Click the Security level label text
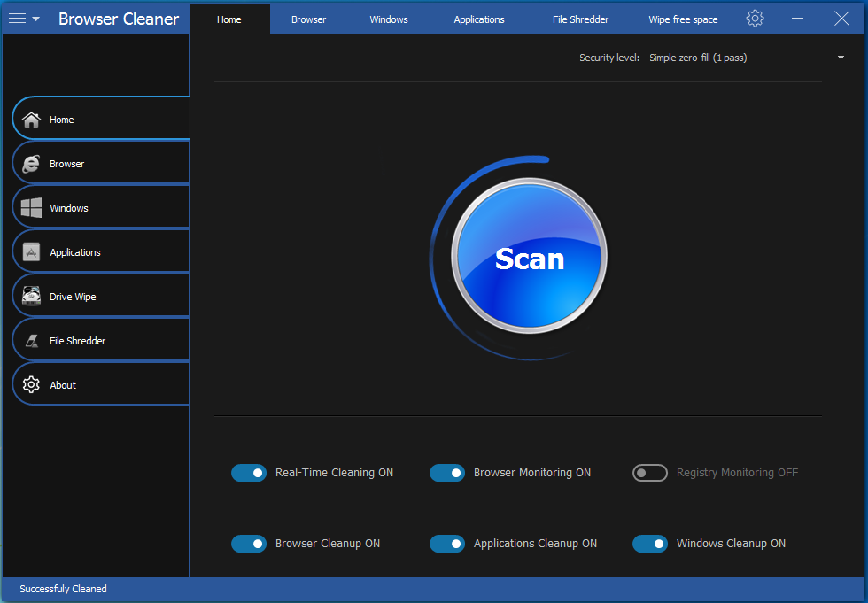This screenshot has height=603, width=868. (609, 58)
